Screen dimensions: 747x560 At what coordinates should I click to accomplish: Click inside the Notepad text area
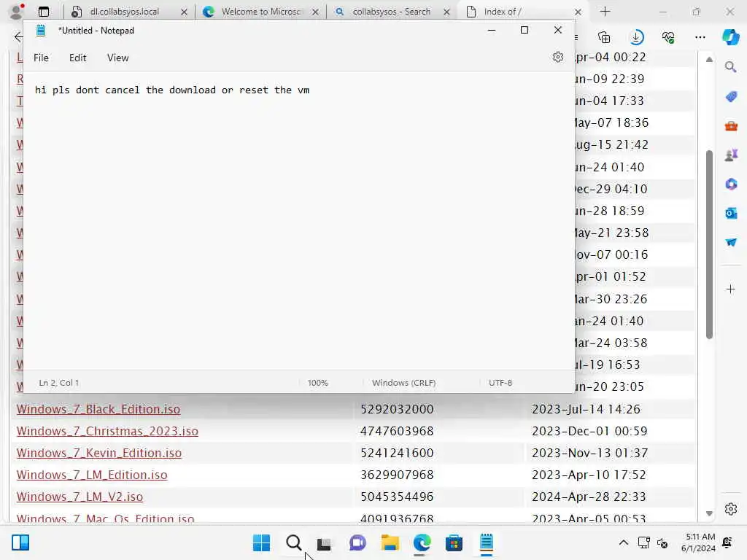click(298, 220)
